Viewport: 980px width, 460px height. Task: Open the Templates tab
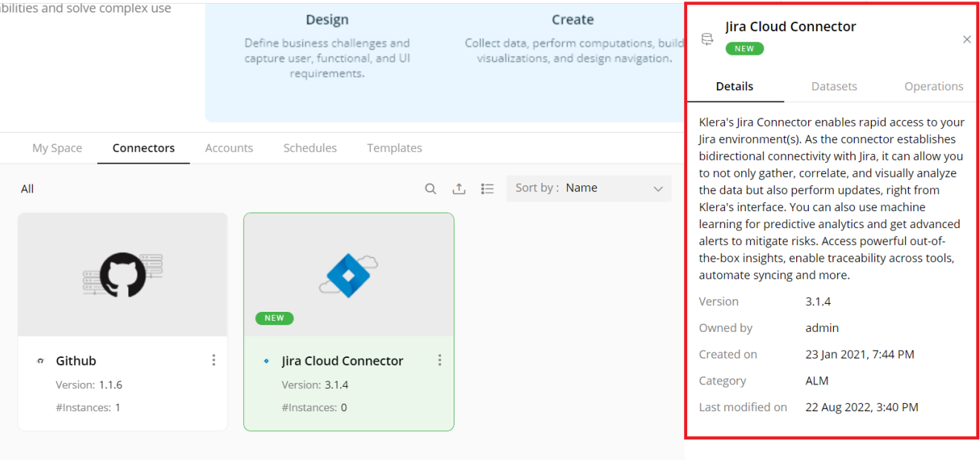click(x=394, y=148)
